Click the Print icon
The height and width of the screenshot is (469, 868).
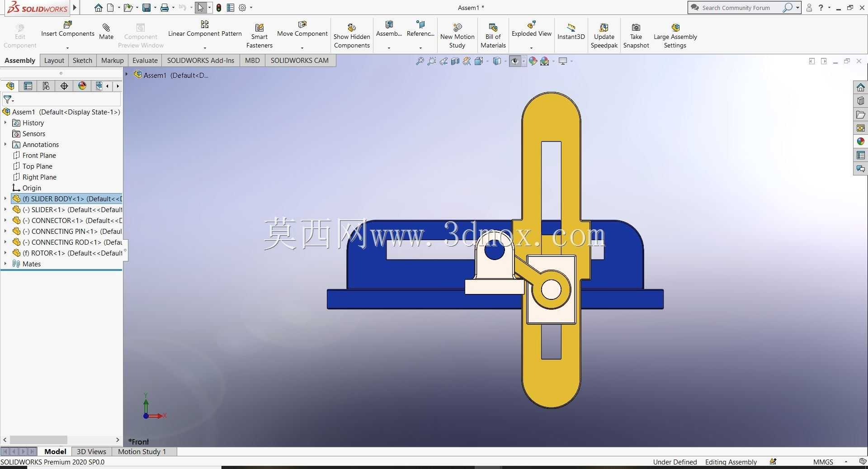(x=165, y=8)
